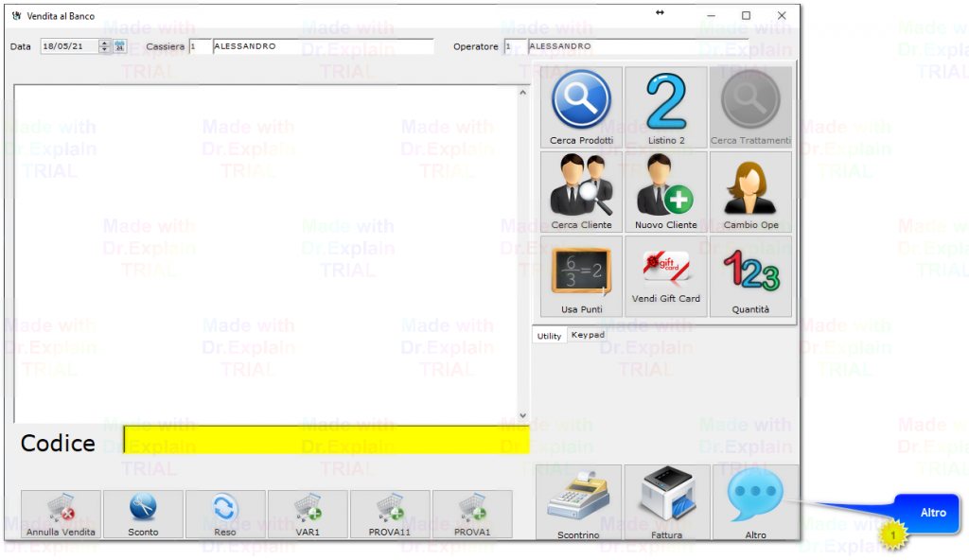Open Usa Punti chalkboard icon
Viewport: 969px width, 560px height.
(581, 275)
